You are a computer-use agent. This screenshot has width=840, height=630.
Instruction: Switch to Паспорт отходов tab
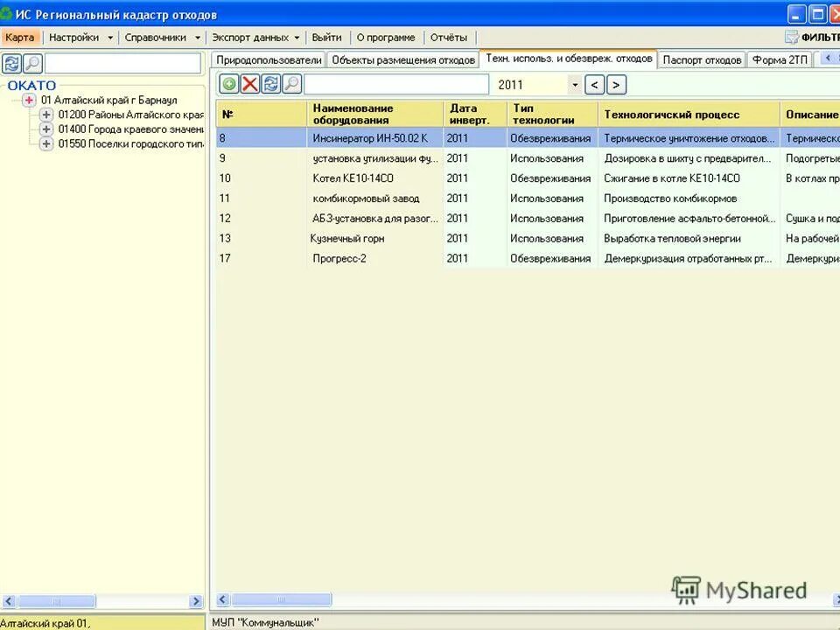click(x=702, y=60)
